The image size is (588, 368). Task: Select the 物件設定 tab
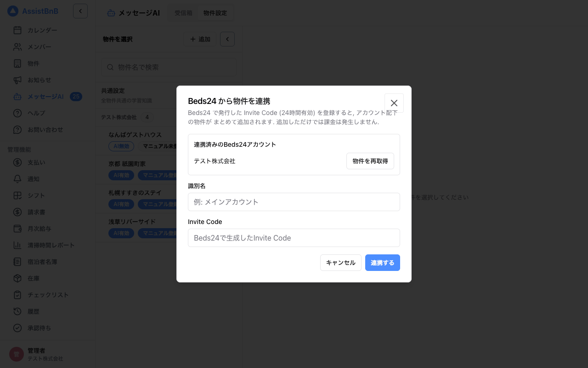click(x=215, y=13)
